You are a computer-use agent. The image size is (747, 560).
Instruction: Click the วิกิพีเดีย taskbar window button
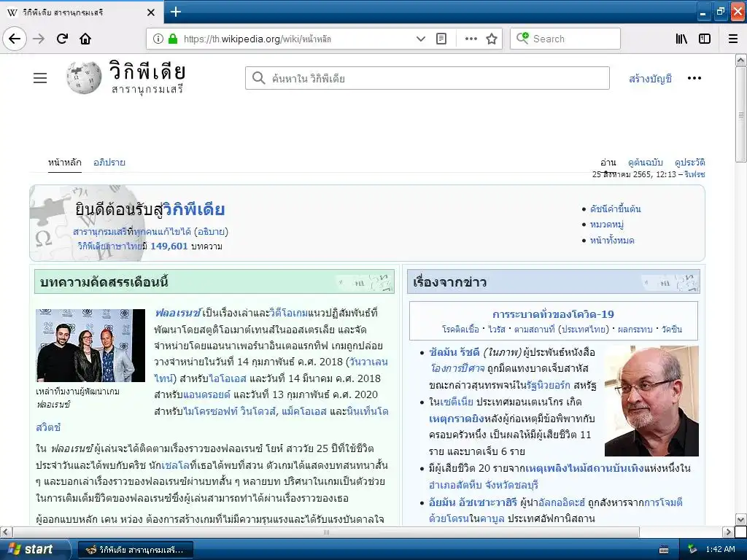point(135,550)
